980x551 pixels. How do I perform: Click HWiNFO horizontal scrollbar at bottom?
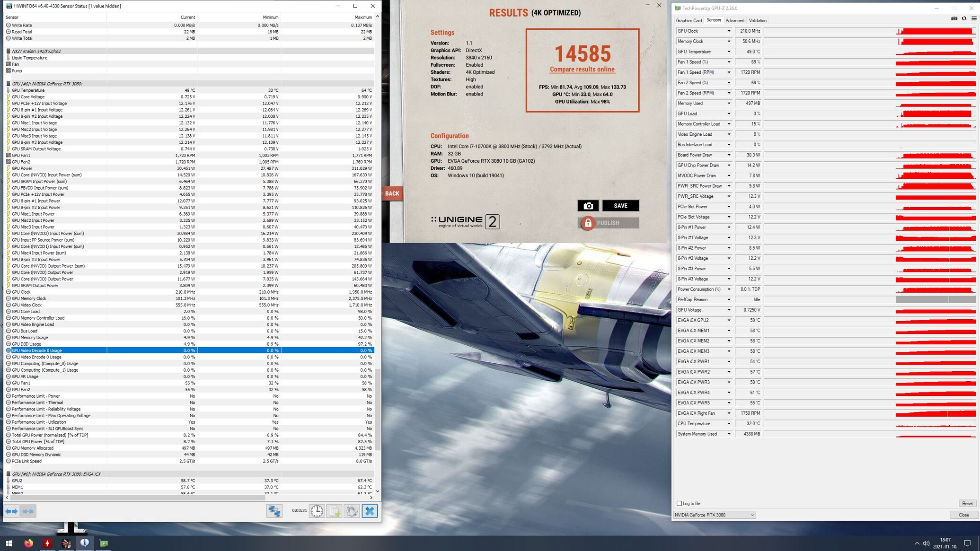click(x=137, y=498)
